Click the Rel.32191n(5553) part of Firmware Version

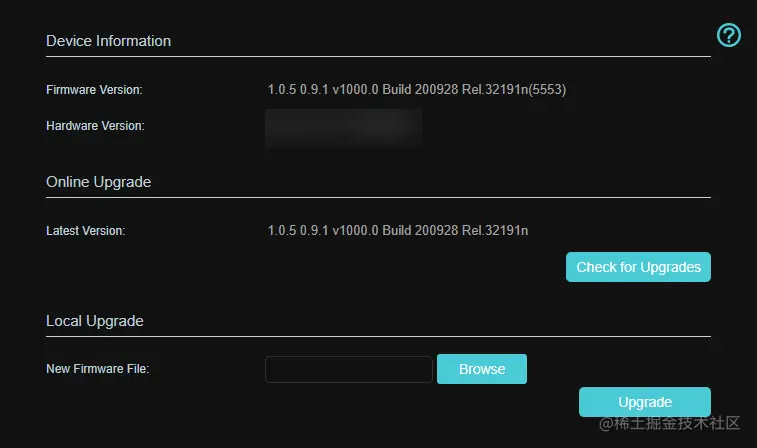point(514,90)
